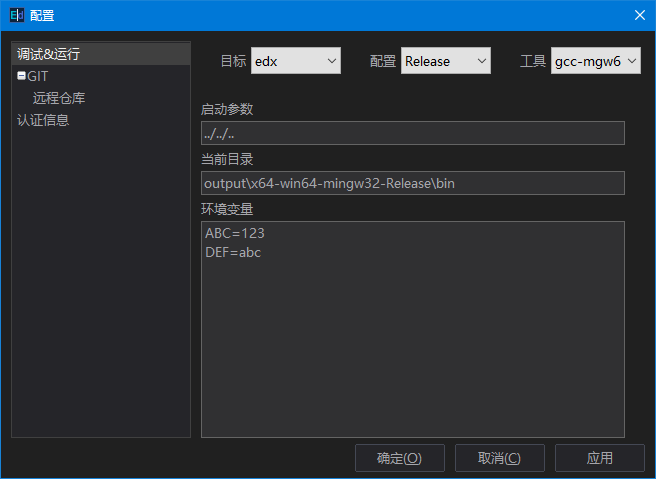Open the 工具 dropdown showing gcc-mgw6
Image resolution: width=656 pixels, height=479 pixels.
[x=595, y=61]
